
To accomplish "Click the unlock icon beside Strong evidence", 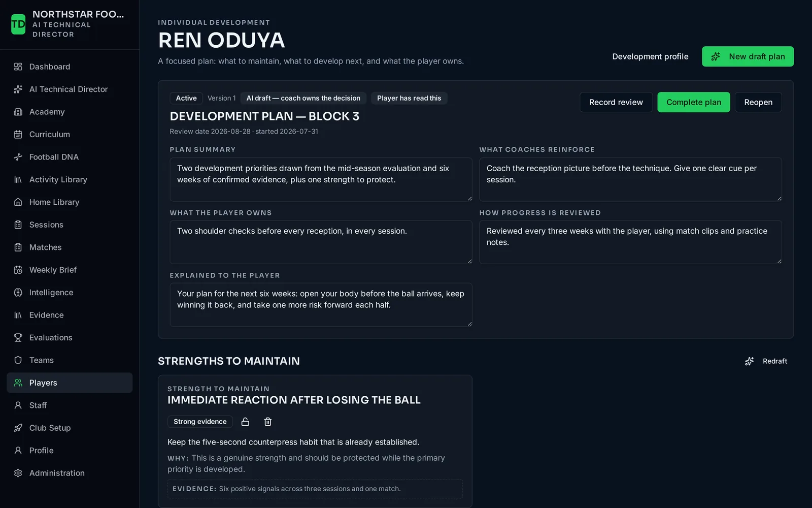I will [x=245, y=422].
